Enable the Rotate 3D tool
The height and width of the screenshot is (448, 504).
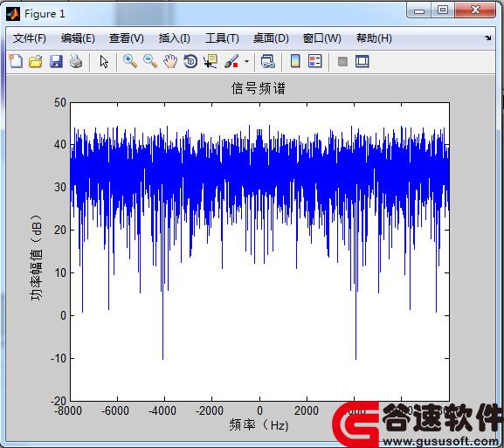tap(190, 61)
